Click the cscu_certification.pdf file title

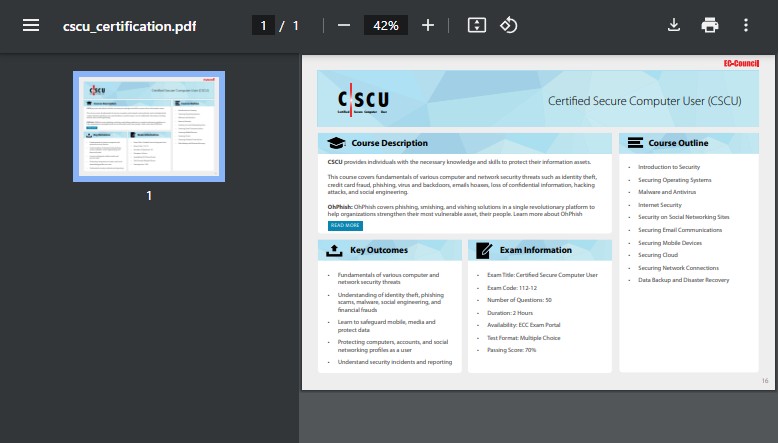129,26
